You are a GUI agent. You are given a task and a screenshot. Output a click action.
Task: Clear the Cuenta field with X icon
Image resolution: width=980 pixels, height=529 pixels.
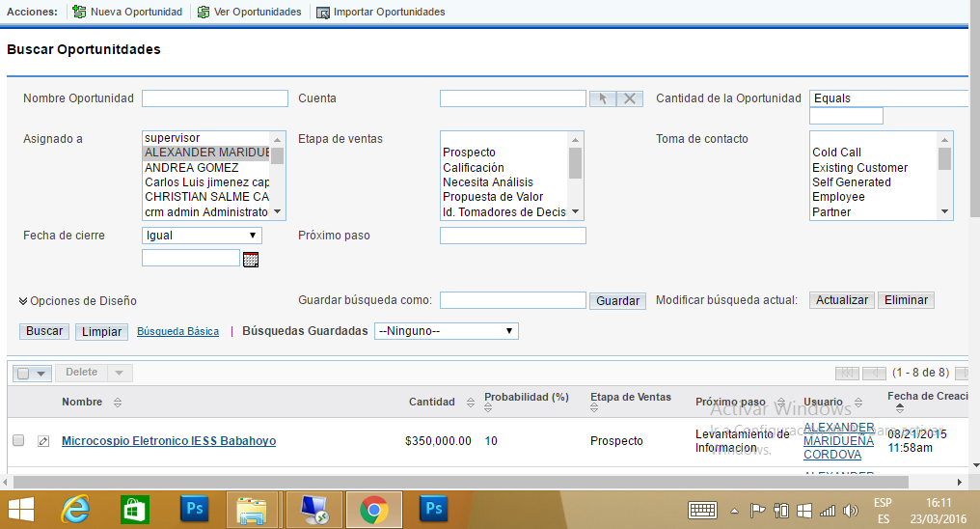tap(629, 98)
